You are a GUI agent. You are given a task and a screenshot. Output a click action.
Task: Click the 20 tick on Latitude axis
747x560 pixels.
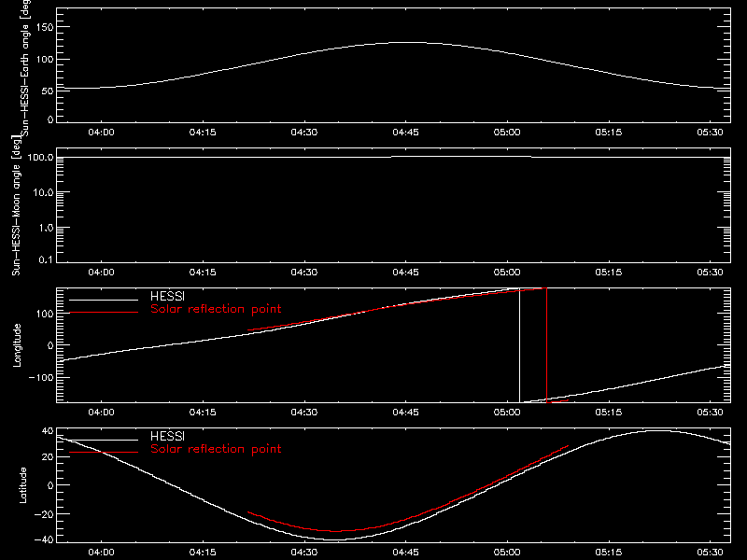(48, 457)
